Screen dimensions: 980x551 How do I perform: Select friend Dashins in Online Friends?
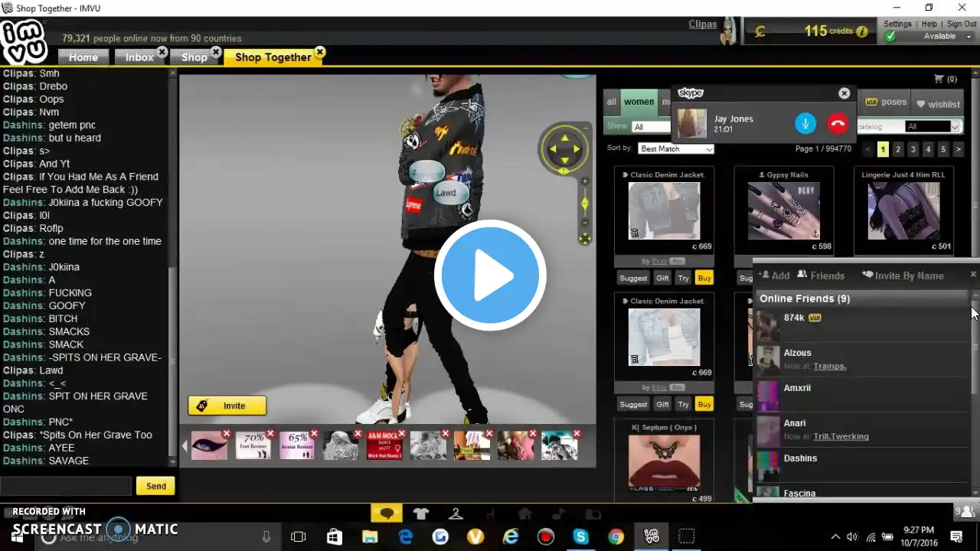863,466
